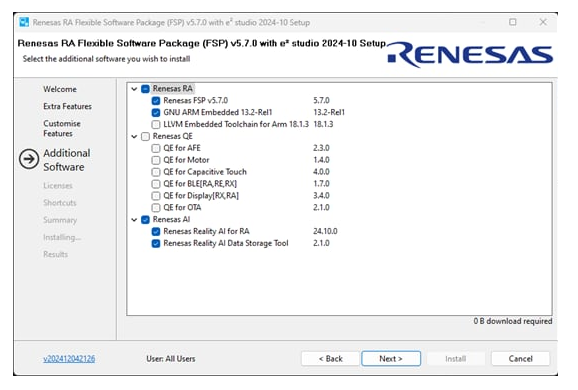Check the Renesas QE group checkbox
This screenshot has height=390, width=578.
point(145,136)
